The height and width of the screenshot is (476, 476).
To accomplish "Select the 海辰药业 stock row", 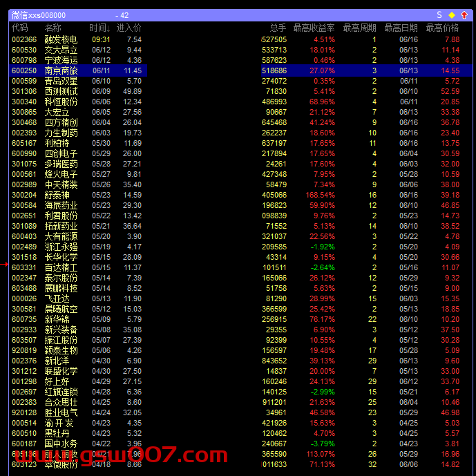I will pyautogui.click(x=240, y=205).
